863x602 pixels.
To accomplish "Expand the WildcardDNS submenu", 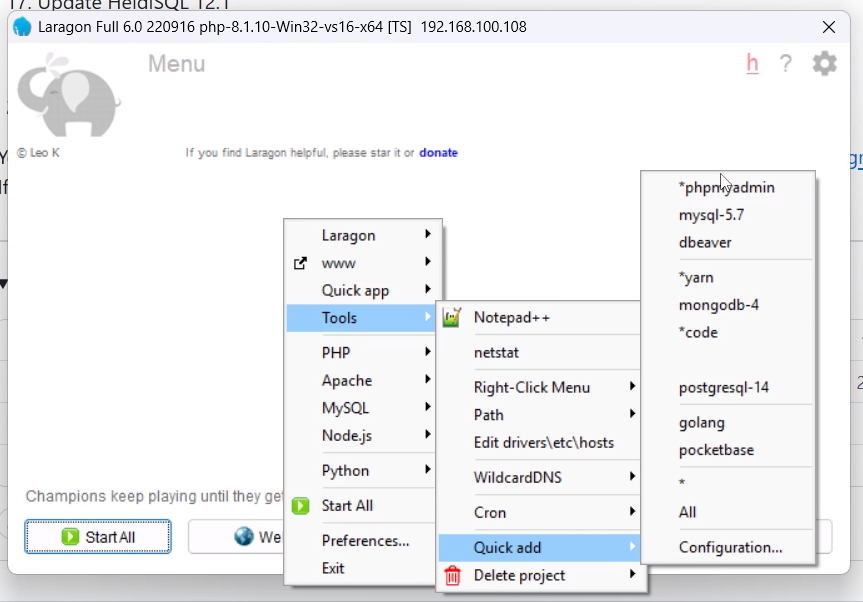I will (x=539, y=477).
